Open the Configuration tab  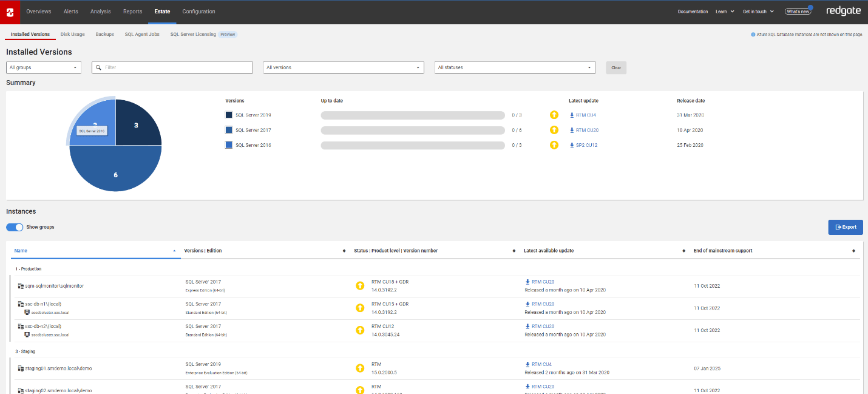pos(198,12)
